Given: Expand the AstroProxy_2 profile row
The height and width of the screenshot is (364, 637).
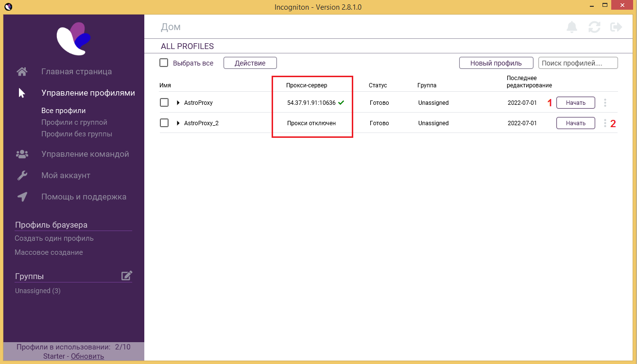Looking at the screenshot, I should point(178,123).
